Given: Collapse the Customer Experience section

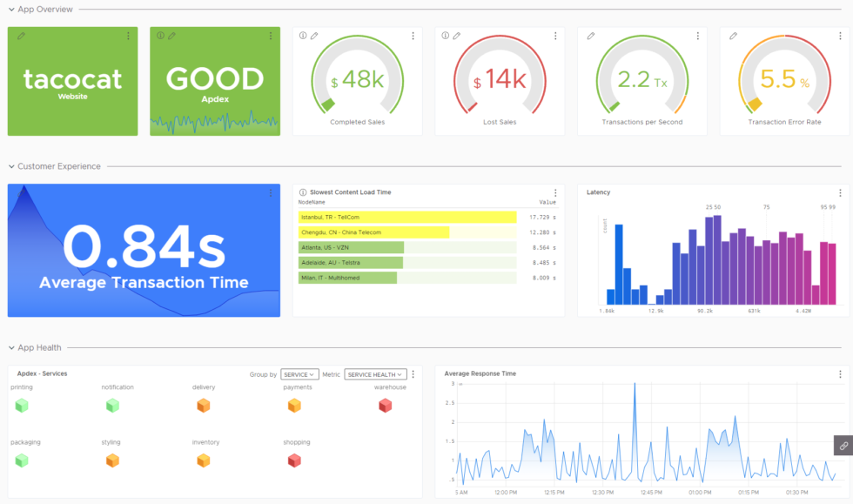Looking at the screenshot, I should pyautogui.click(x=10, y=166).
